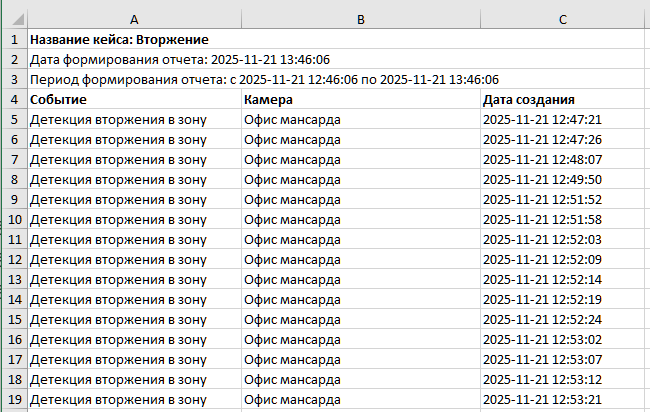Select column B header
The width and height of the screenshot is (650, 412).
(359, 19)
